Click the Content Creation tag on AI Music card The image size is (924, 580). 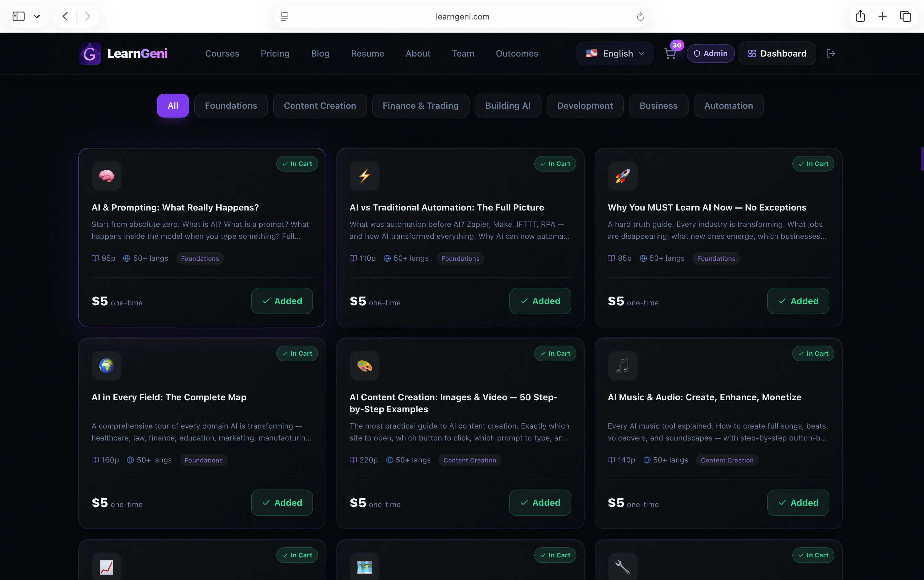727,460
